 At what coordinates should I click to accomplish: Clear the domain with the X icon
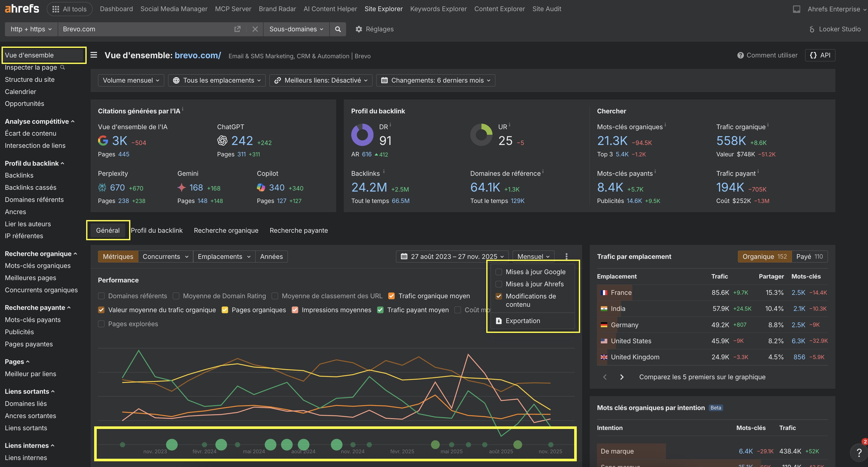click(x=255, y=29)
